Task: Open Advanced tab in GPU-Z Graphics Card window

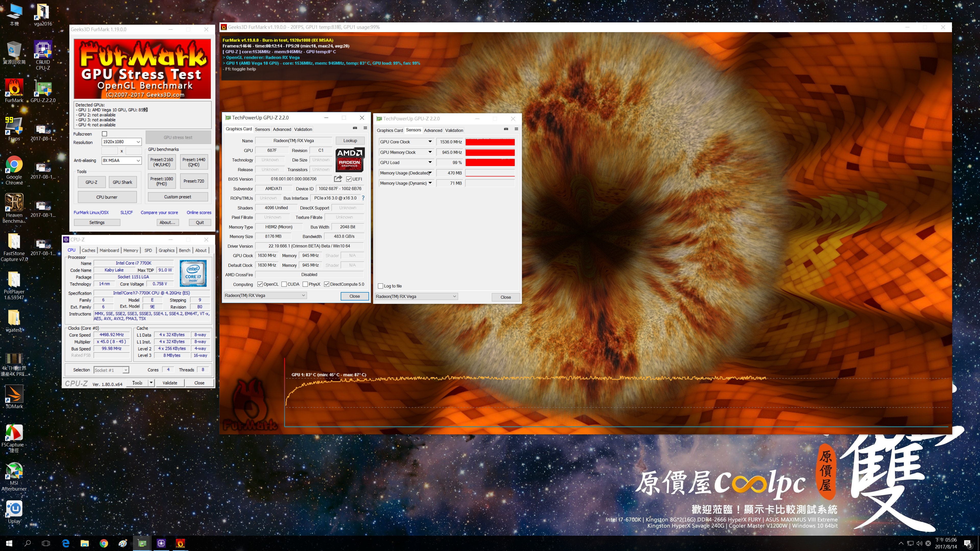Action: tap(282, 129)
